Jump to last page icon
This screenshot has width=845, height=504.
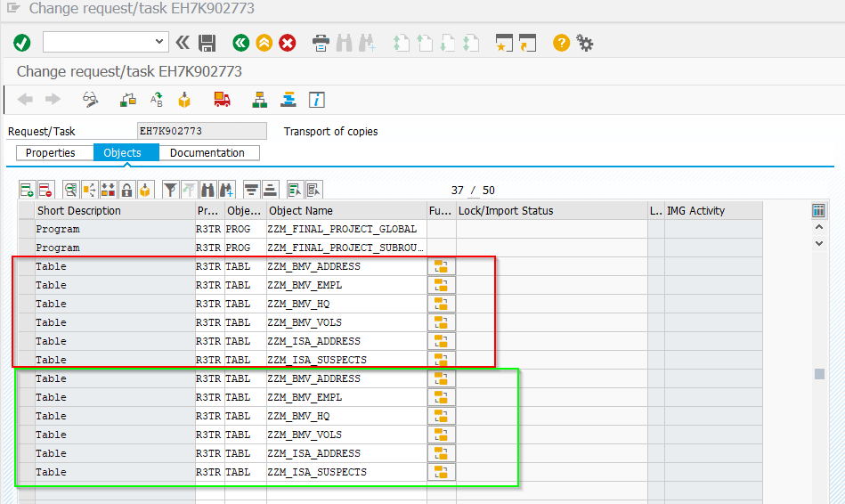(x=470, y=43)
